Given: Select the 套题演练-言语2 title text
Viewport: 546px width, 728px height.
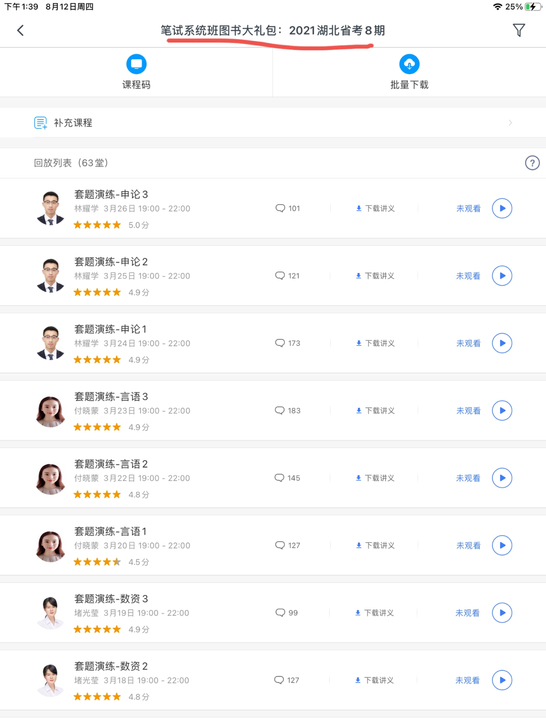Looking at the screenshot, I should point(111,464).
